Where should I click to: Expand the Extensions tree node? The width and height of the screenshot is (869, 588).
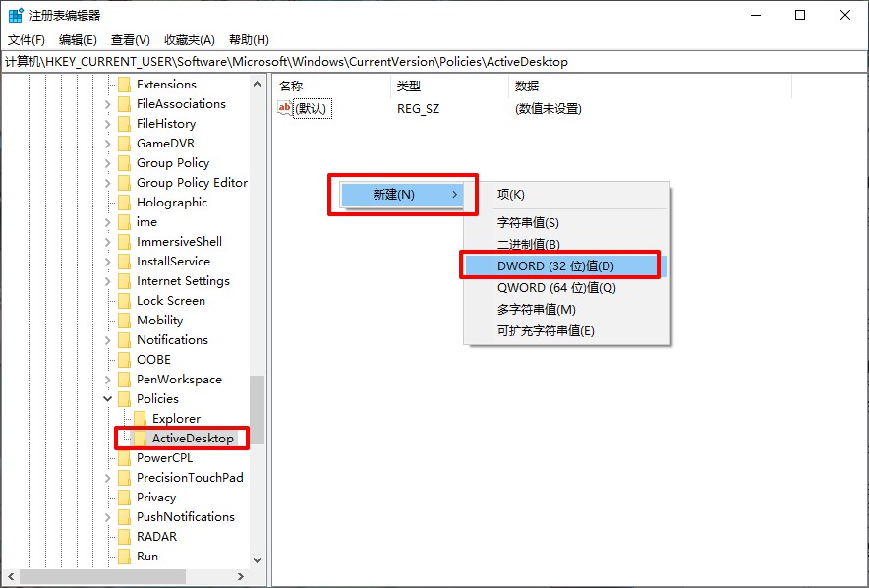108,85
